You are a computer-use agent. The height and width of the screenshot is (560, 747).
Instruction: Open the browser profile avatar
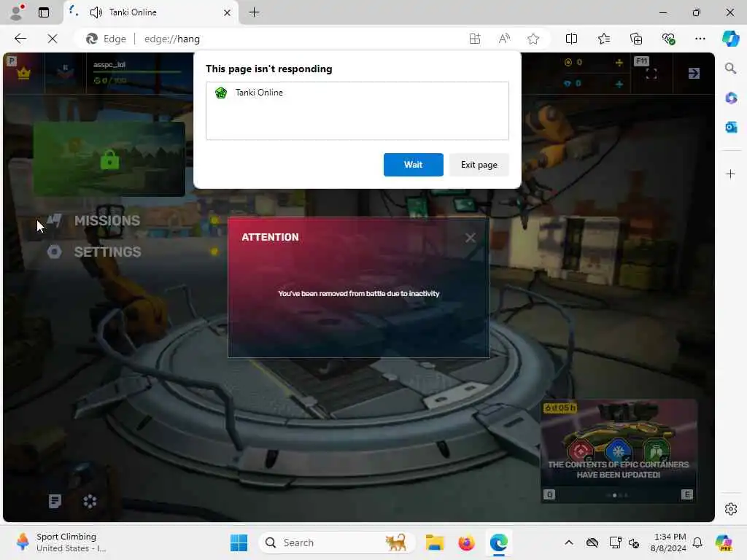(17, 12)
